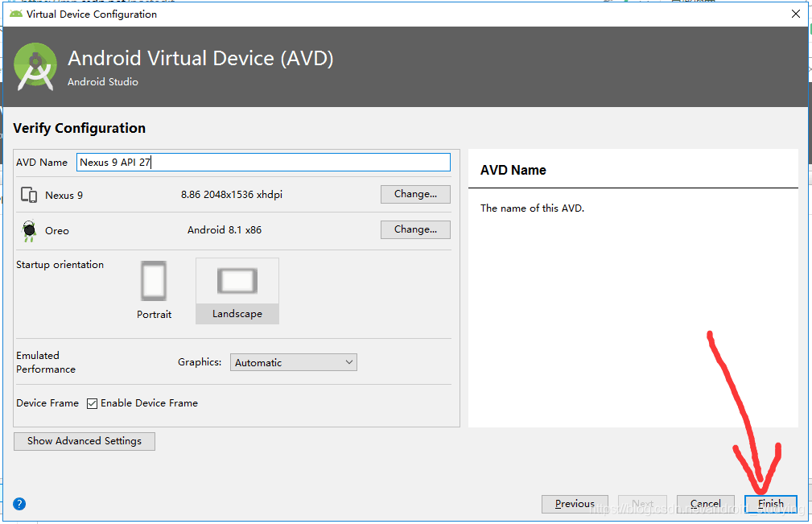
Task: Click the blue help question mark icon
Action: pyautogui.click(x=19, y=504)
